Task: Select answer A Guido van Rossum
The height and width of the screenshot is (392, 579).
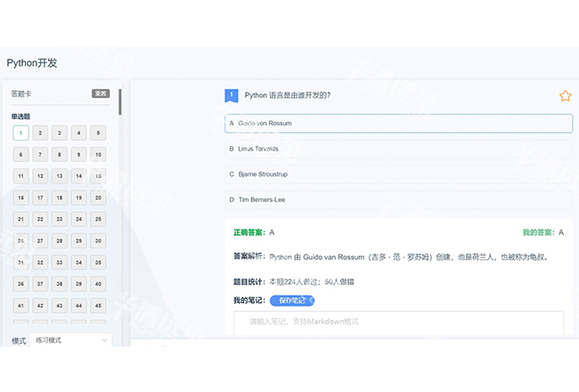Action: pos(398,123)
